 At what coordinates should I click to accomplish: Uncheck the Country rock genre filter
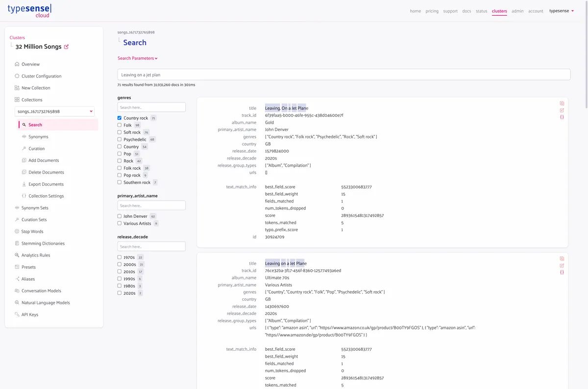[x=120, y=118]
